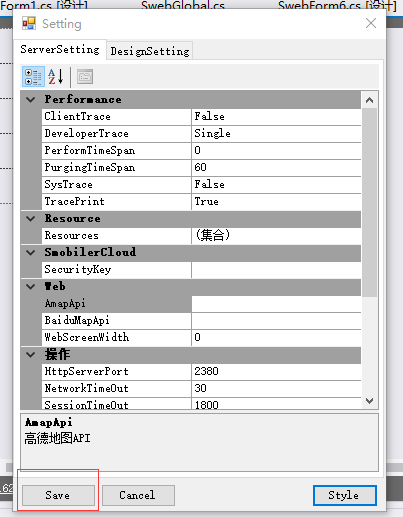Viewport: 403px width, 517px height.
Task: Close the Setting dialog
Action: (x=371, y=23)
